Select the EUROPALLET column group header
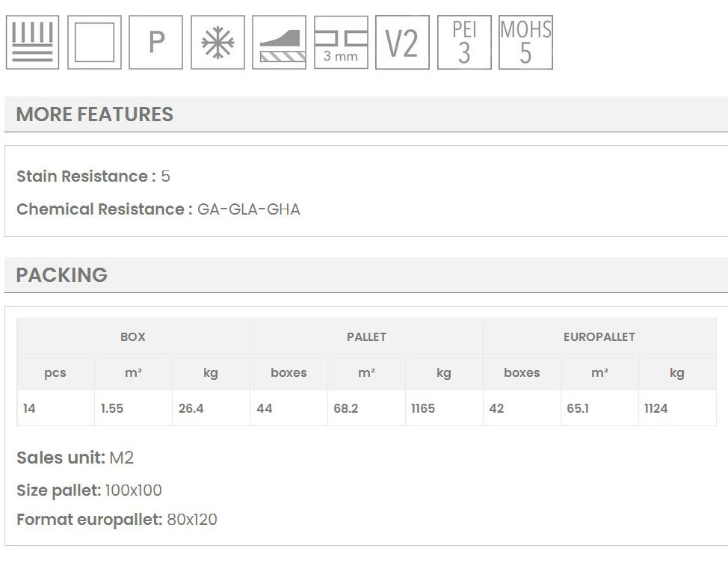The height and width of the screenshot is (566, 728). (x=599, y=337)
